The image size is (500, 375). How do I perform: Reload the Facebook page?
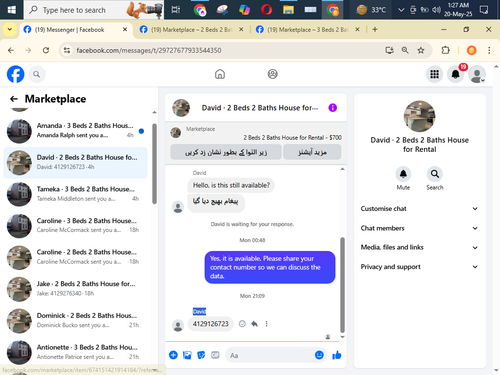[x=46, y=50]
